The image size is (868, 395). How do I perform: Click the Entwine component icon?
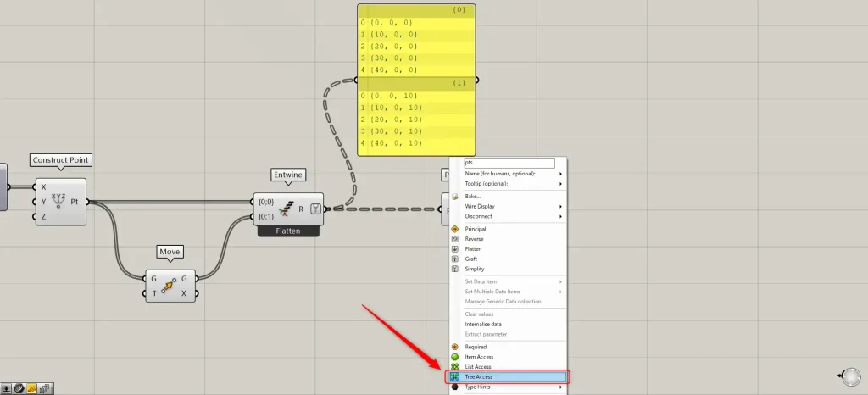click(x=287, y=209)
